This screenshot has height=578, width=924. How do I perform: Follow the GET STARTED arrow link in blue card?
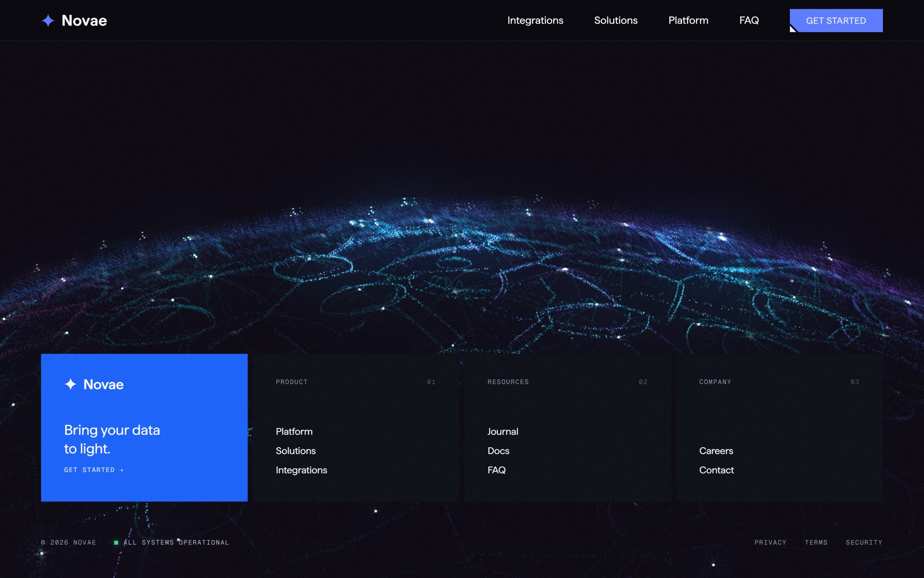click(94, 470)
